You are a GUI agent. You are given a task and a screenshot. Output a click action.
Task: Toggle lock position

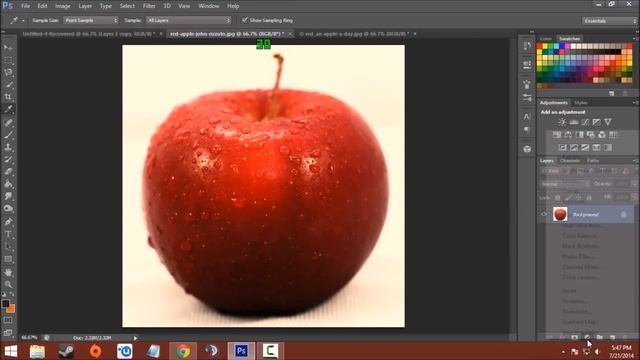pos(578,198)
